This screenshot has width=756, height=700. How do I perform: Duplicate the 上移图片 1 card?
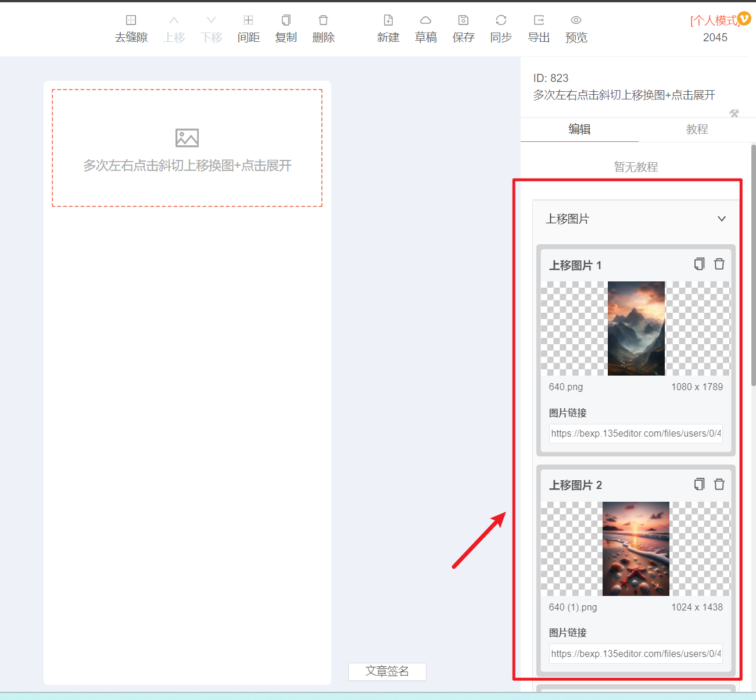(699, 264)
